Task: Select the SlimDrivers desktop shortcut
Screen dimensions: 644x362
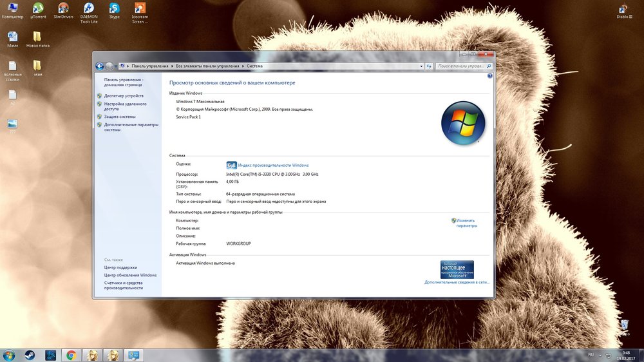Action: point(64,10)
